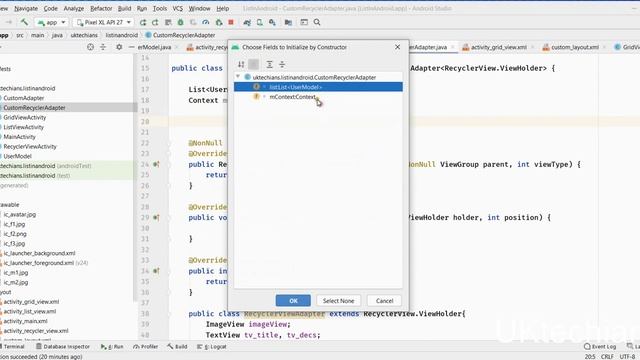Image resolution: width=640 pixels, height=360 pixels.
Task: Collapse the uktechians.listinandroid.CustomRecyclerAdapter node
Action: (238, 77)
